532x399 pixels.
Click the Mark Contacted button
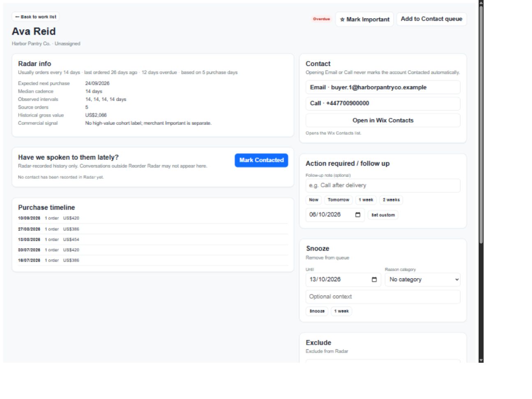coord(261,160)
